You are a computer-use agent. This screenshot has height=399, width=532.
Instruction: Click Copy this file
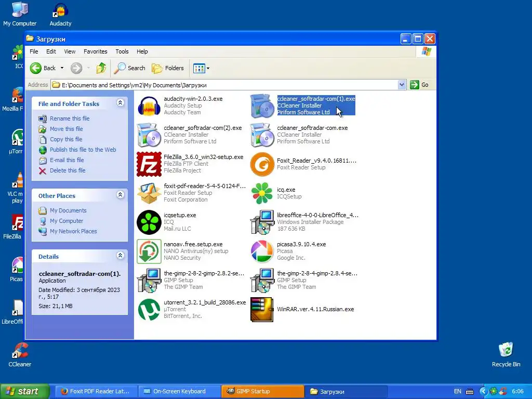pos(66,139)
